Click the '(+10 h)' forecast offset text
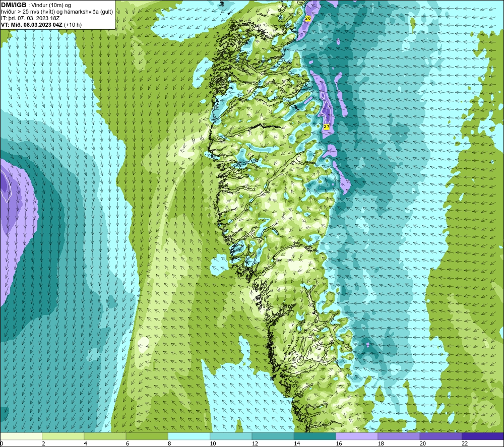This screenshot has width=504, height=447. point(73,25)
